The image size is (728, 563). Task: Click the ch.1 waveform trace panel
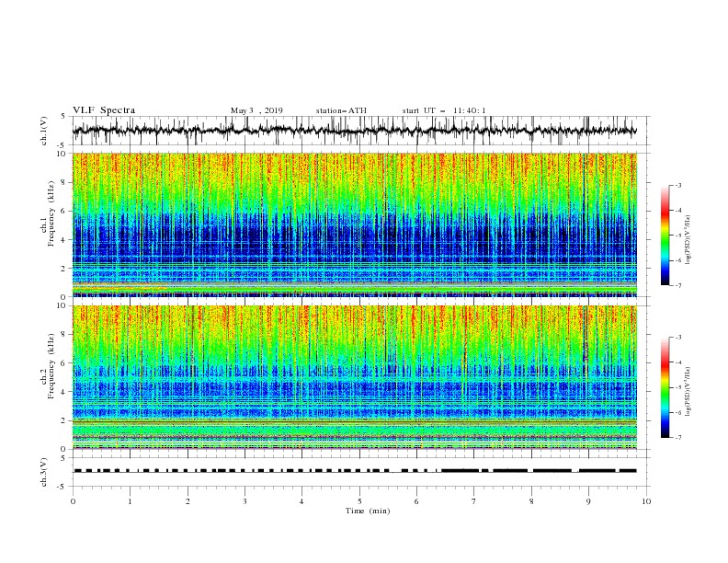click(x=361, y=131)
